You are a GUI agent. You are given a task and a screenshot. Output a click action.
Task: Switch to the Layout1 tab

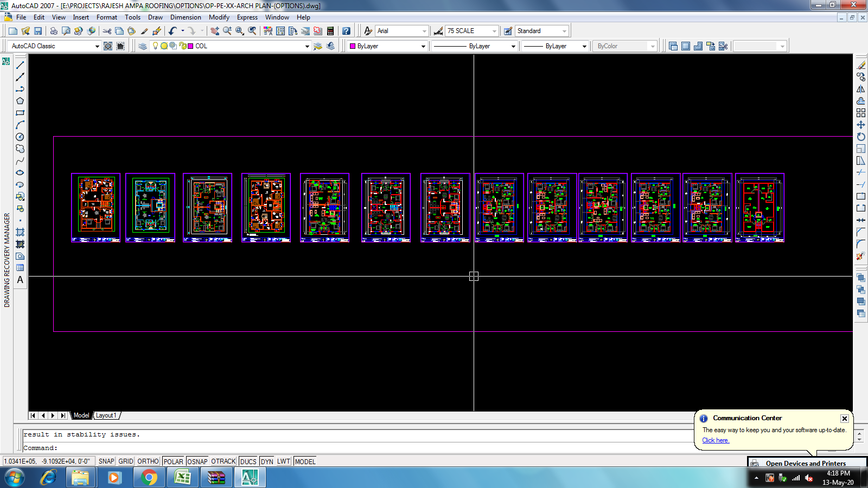click(106, 415)
